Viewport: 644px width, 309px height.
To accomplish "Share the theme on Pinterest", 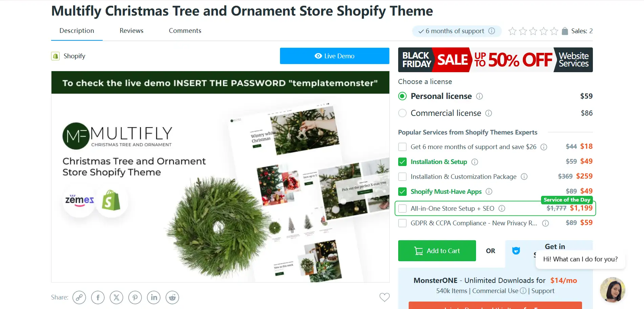I will point(135,297).
